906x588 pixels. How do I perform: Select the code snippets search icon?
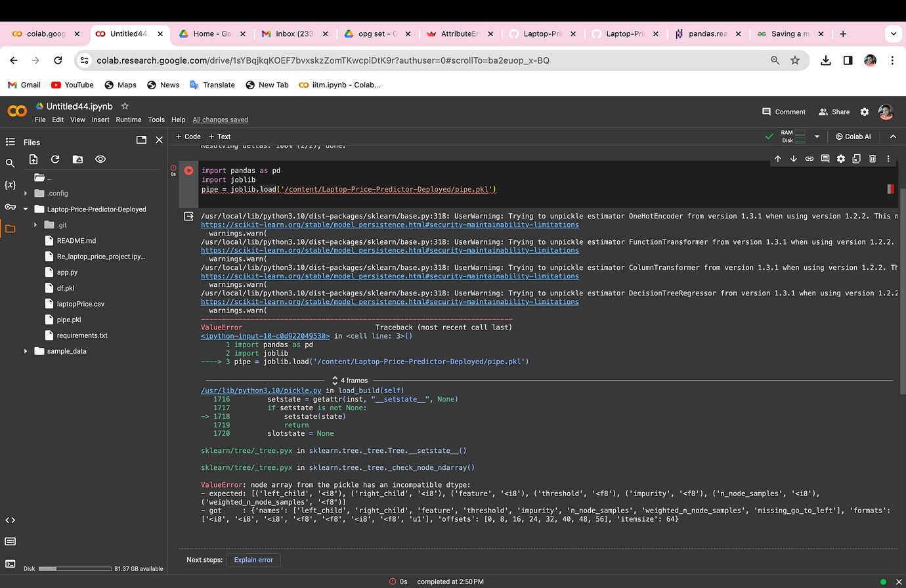10,162
